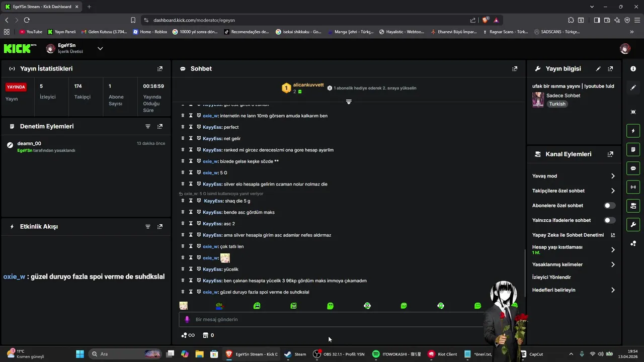Toggle the lightning bolt panel in right sidebar
This screenshot has width=644, height=362.
633,131
